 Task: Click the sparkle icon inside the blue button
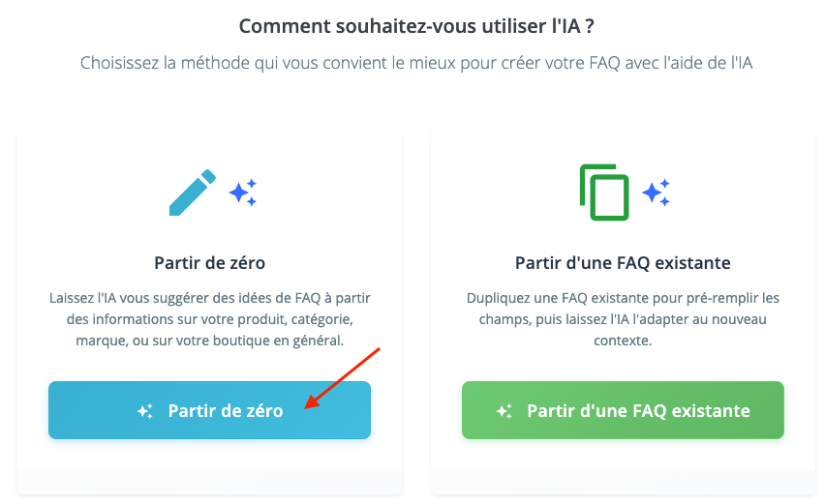pos(145,411)
